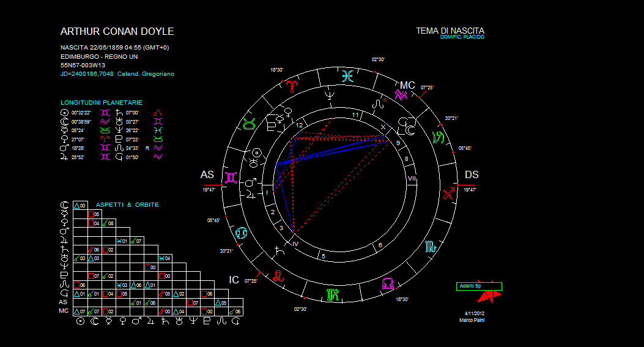The height and width of the screenshot is (347, 644).
Task: Click the cusp degree 05°45' near Capricorn
Action: (x=465, y=148)
